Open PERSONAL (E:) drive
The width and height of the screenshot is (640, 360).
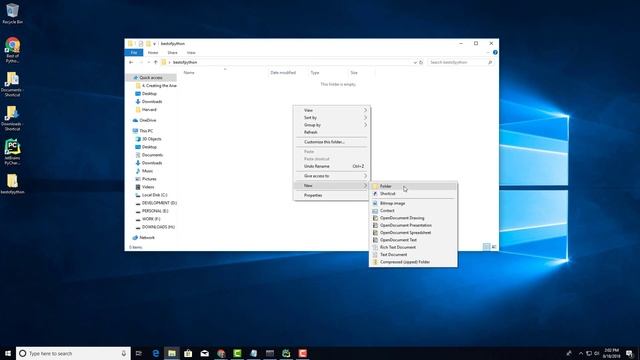(155, 211)
